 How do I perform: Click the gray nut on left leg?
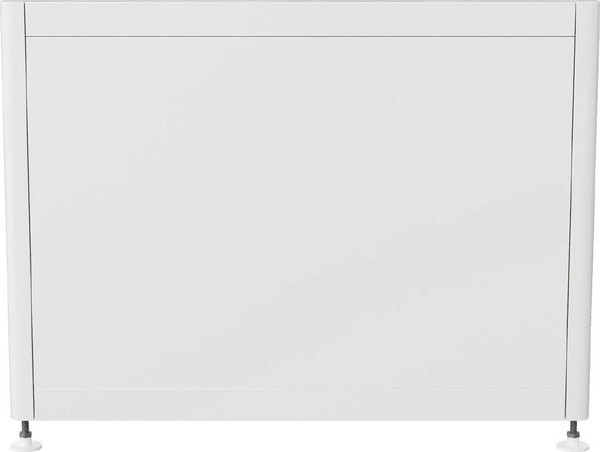tap(26, 435)
